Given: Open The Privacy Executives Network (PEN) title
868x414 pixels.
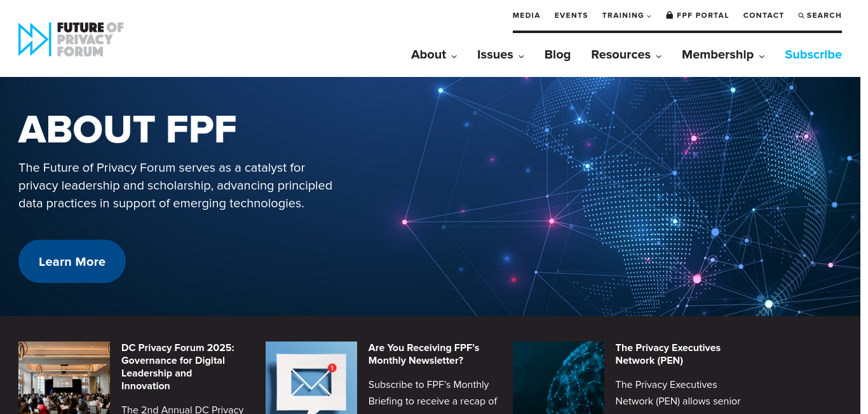Looking at the screenshot, I should [x=668, y=354].
